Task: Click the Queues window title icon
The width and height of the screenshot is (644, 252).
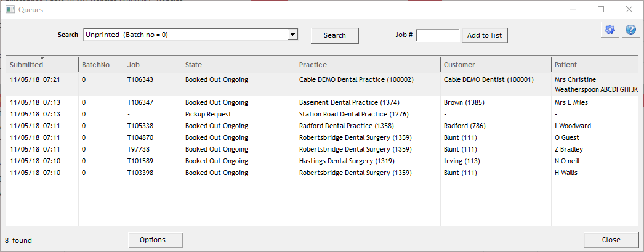Action: (x=10, y=10)
